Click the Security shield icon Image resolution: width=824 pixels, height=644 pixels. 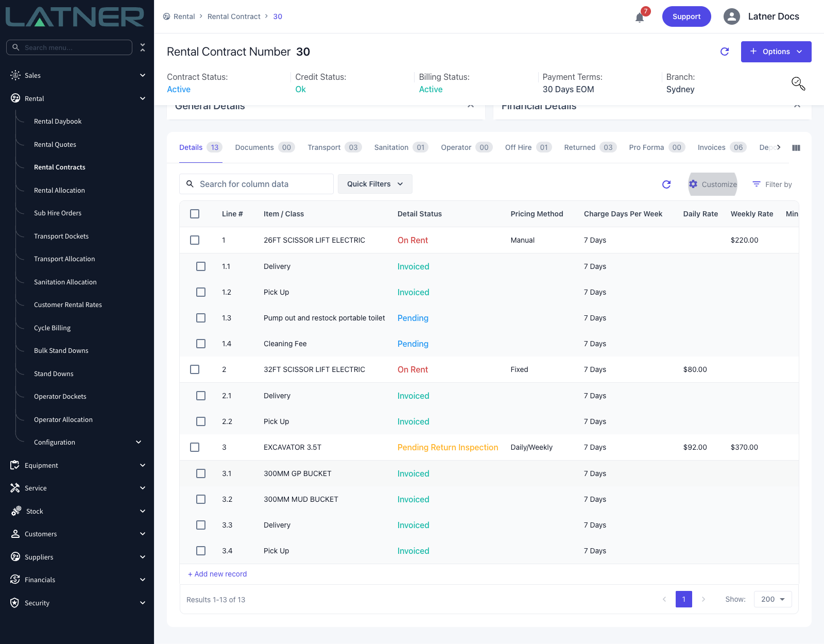[x=15, y=603]
